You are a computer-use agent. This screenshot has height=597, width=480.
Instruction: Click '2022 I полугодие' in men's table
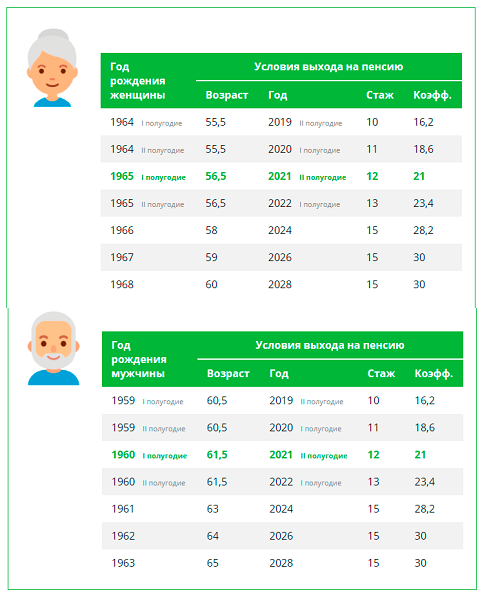coord(305,482)
